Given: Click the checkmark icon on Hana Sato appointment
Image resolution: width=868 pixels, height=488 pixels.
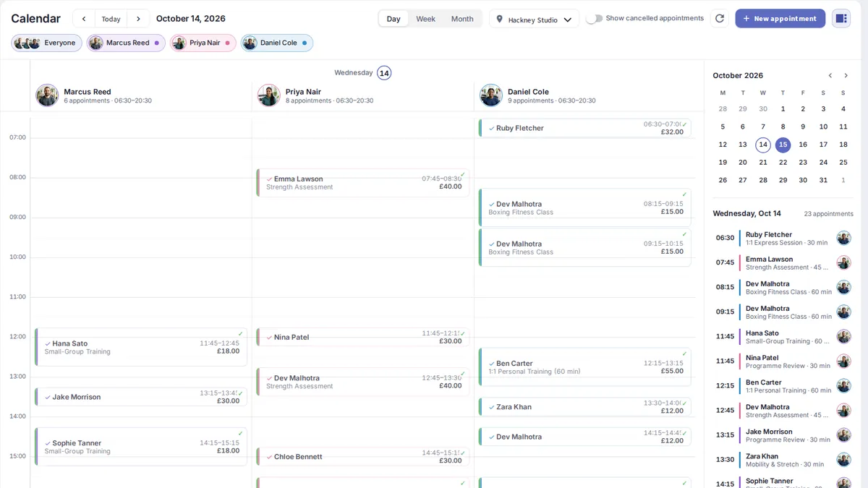Looking at the screenshot, I should [x=48, y=344].
